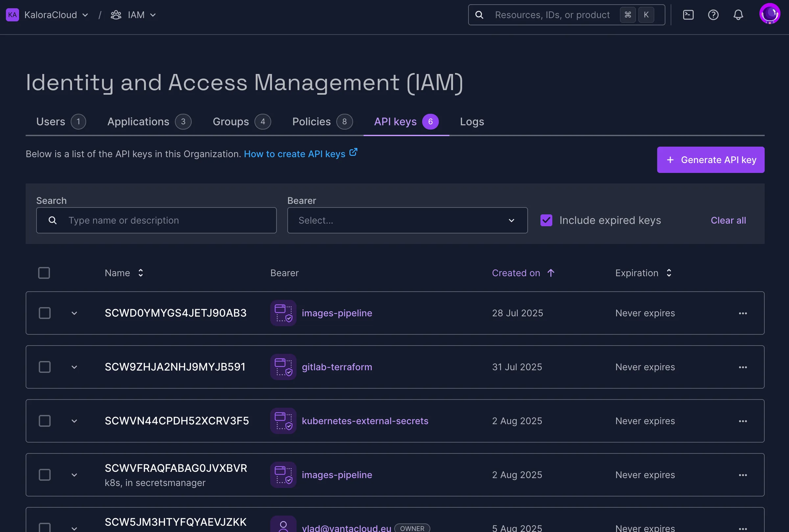Click the kubernetes-external-secrets bearer link
The width and height of the screenshot is (789, 532).
tap(365, 421)
